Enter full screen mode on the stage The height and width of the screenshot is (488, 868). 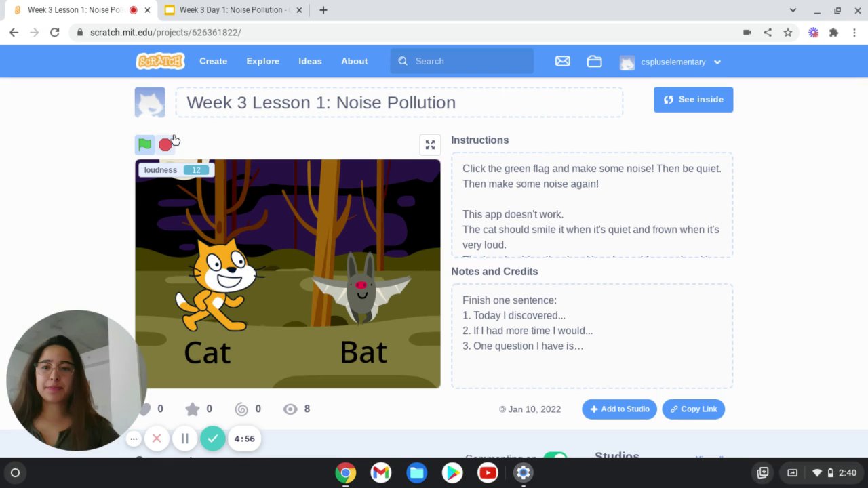point(430,144)
